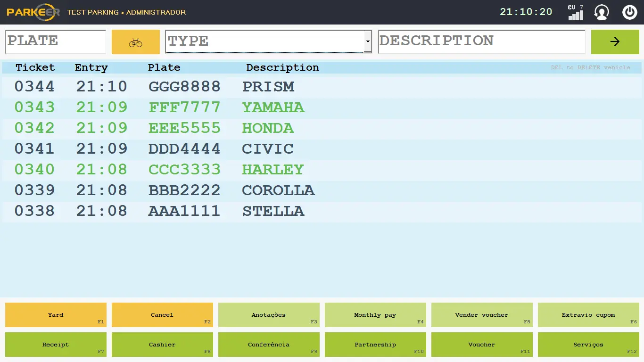Viewport: 644px width, 362px height.
Task: Select ticket 0339 row
Action: coord(322,190)
